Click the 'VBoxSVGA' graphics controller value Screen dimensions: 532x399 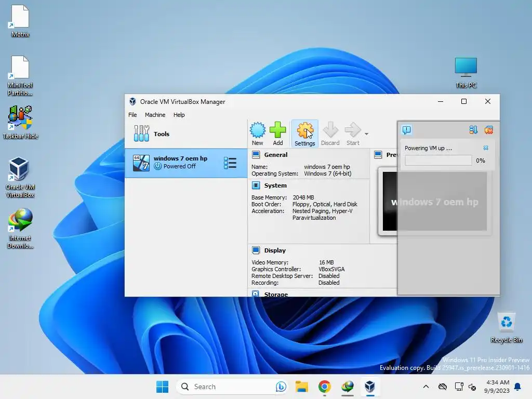[x=331, y=269]
